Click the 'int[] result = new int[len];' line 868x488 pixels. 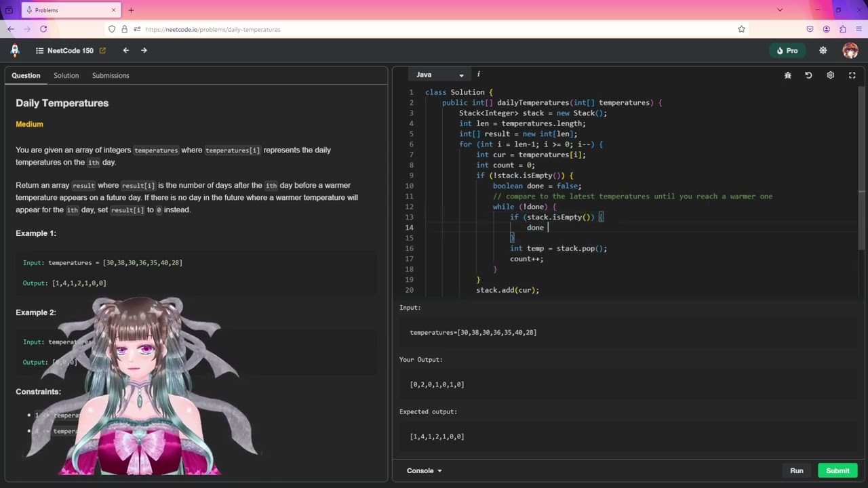pos(518,134)
